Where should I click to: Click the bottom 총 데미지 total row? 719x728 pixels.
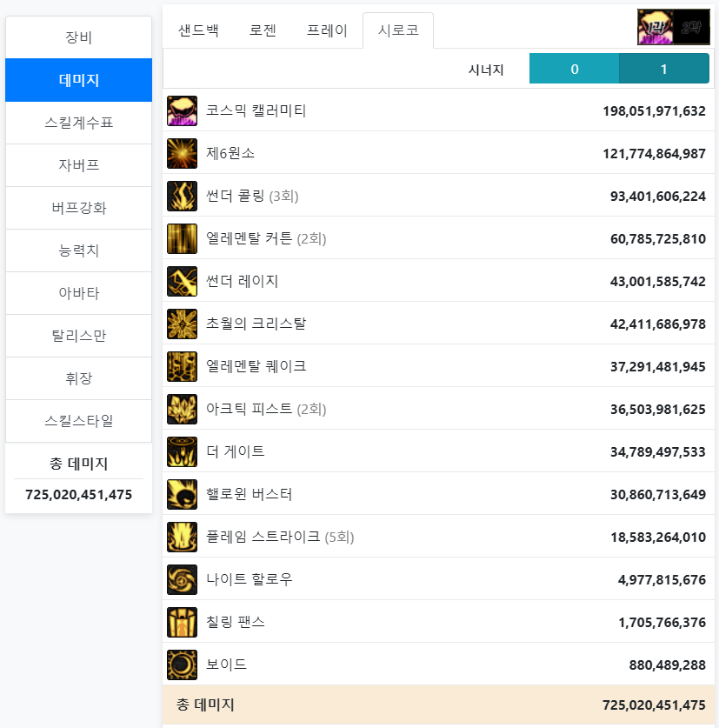click(438, 705)
